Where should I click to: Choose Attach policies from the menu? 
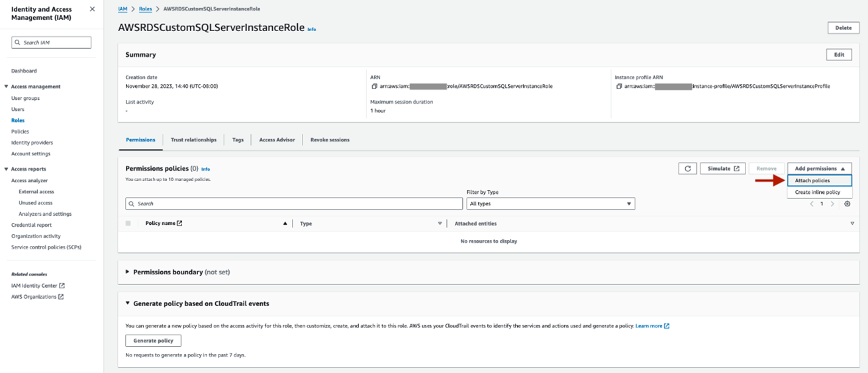point(820,181)
